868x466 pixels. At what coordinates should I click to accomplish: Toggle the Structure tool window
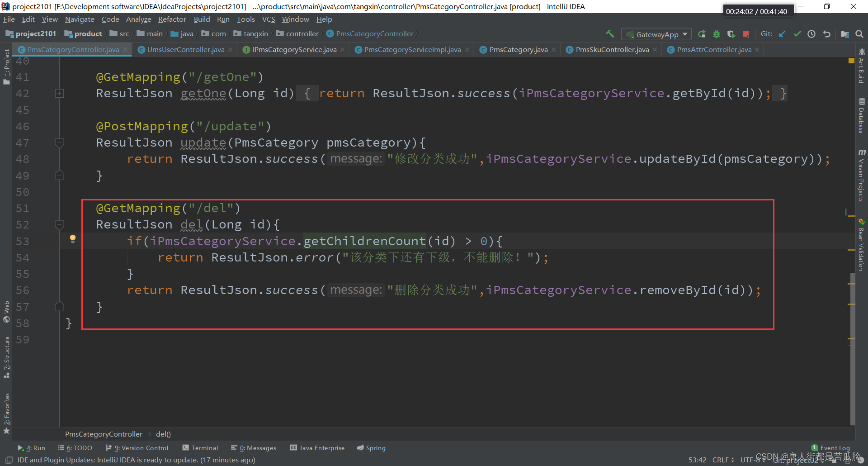[x=6, y=357]
